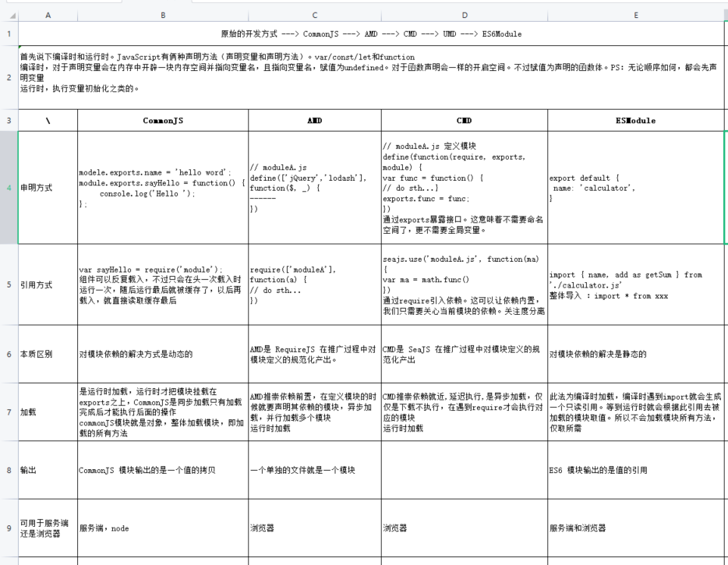Click '浏览器' cell in CMD column
The height and width of the screenshot is (565, 728).
tap(465, 528)
